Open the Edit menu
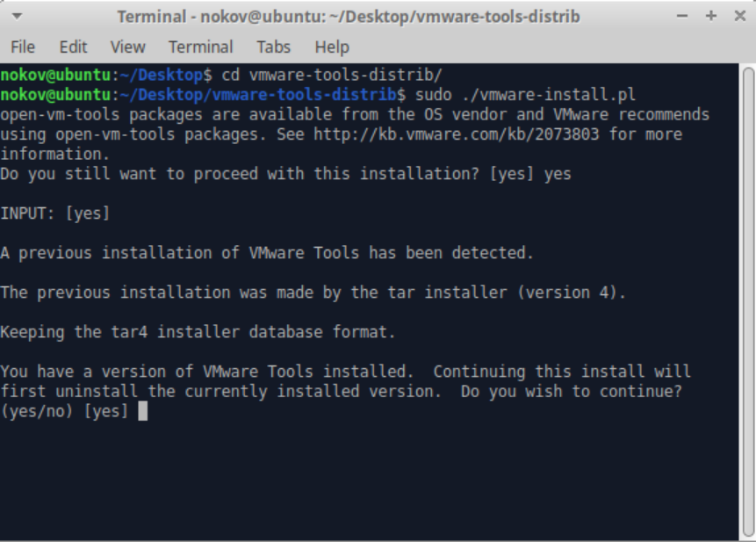Screen dimensions: 756x542 [x=73, y=47]
